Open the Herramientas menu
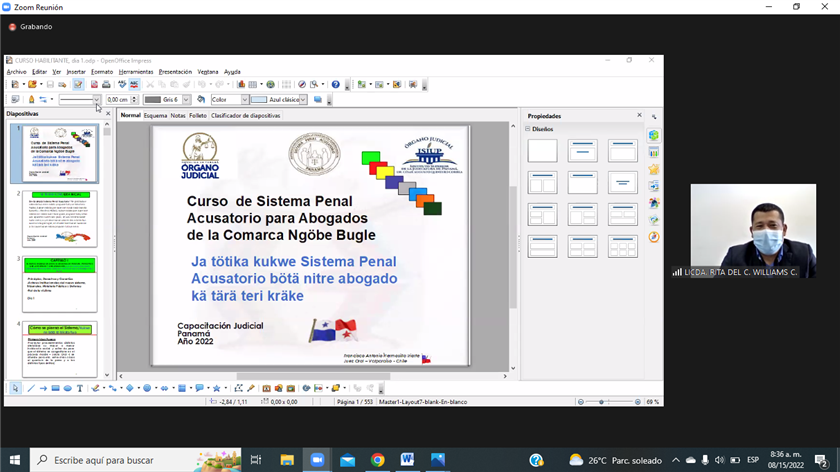Screen dimensions: 840x472 (x=136, y=72)
